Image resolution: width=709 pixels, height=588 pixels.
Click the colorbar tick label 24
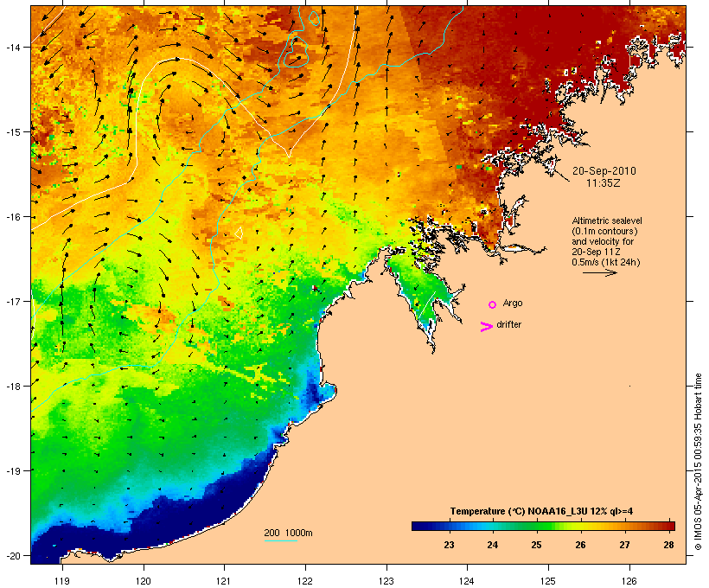click(493, 545)
